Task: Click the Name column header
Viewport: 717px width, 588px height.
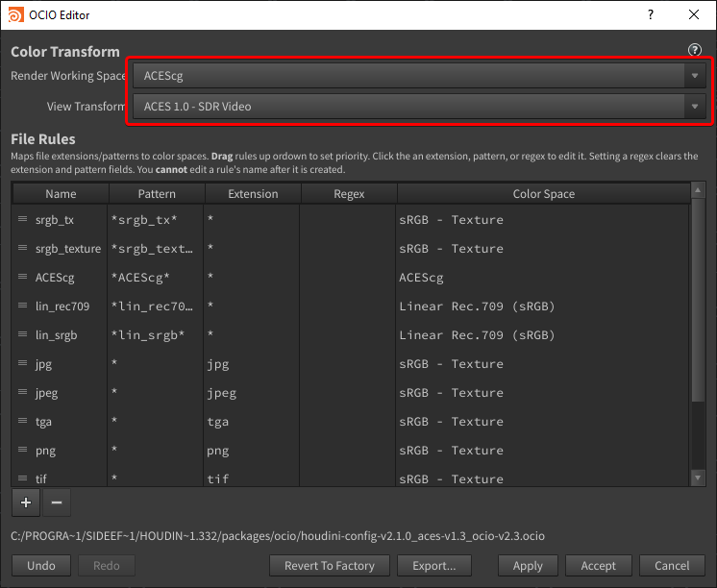Action: coord(61,194)
